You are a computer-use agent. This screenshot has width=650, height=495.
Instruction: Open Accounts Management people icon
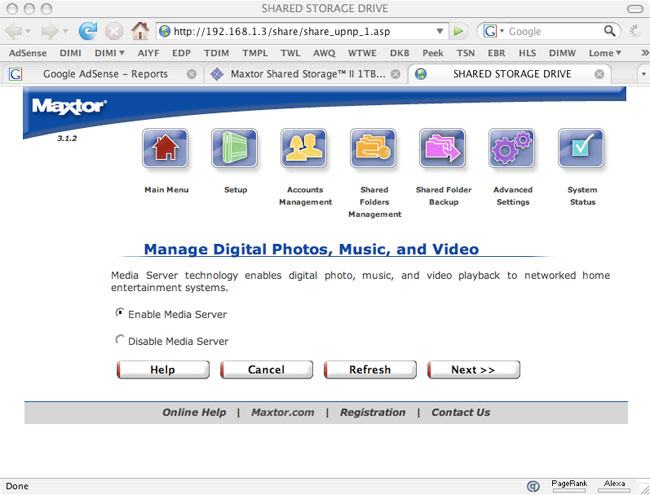coord(304,148)
